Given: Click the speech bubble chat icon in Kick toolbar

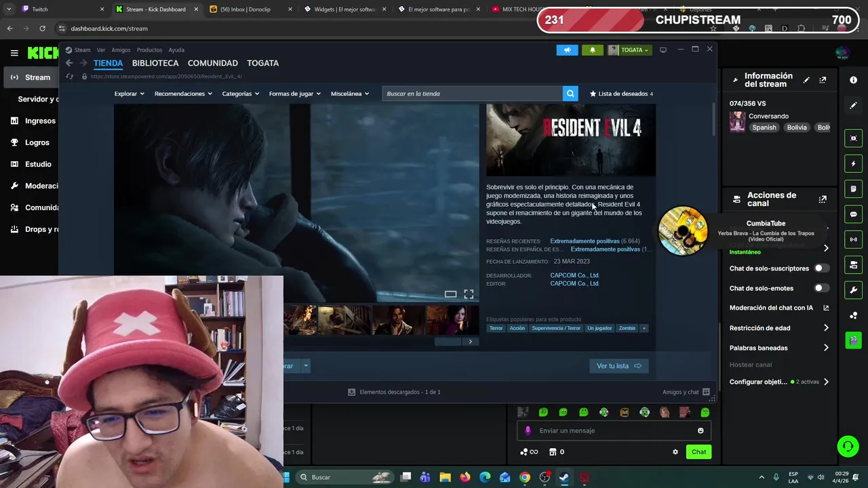Looking at the screenshot, I should click(854, 214).
